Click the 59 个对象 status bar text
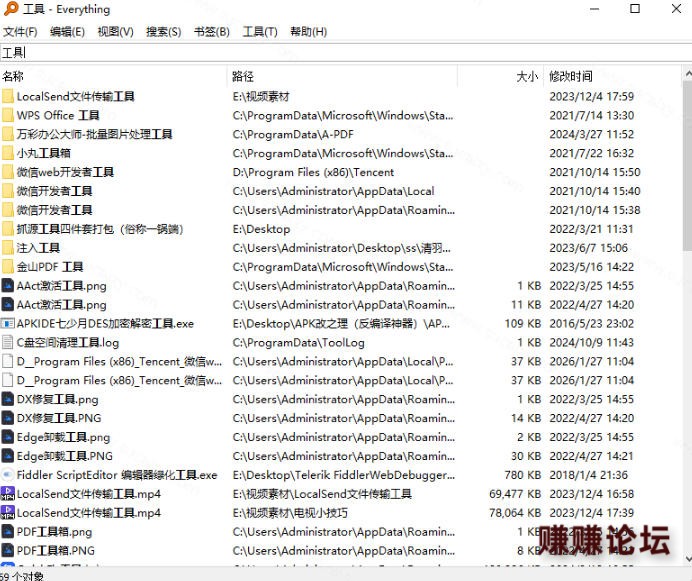This screenshot has height=581, width=692. pyautogui.click(x=22, y=576)
